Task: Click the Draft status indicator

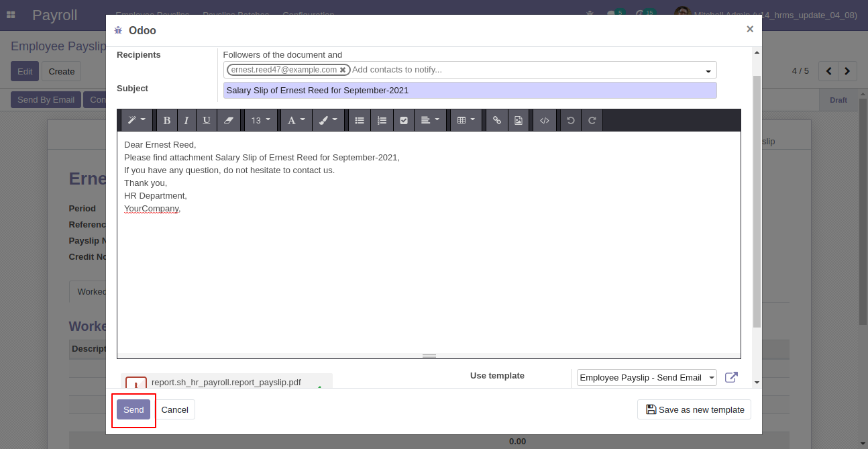Action: coord(838,100)
